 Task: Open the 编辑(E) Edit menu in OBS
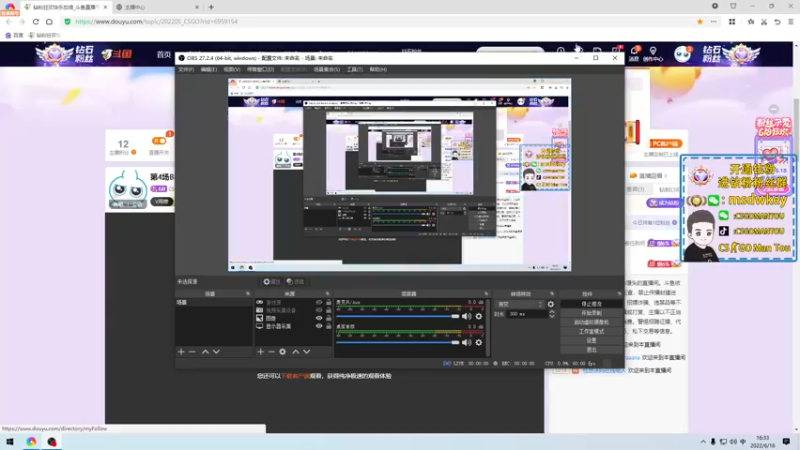(x=209, y=69)
